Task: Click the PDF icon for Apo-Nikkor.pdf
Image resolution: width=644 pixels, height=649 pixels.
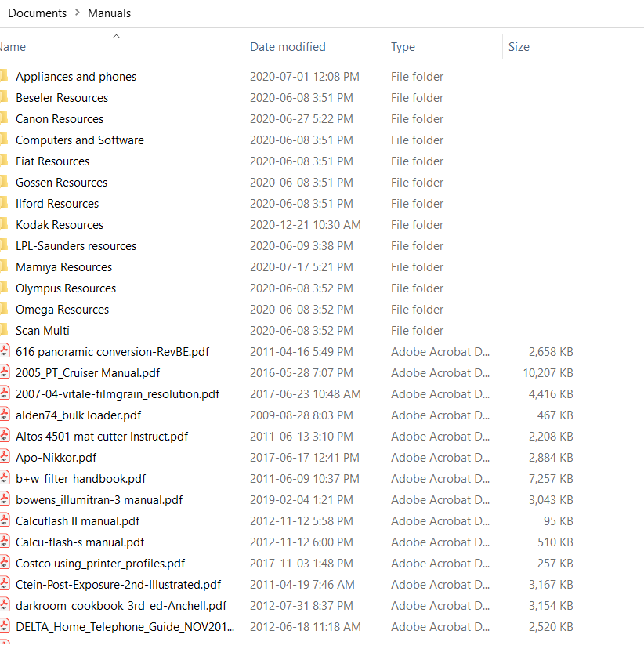Action: point(5,457)
